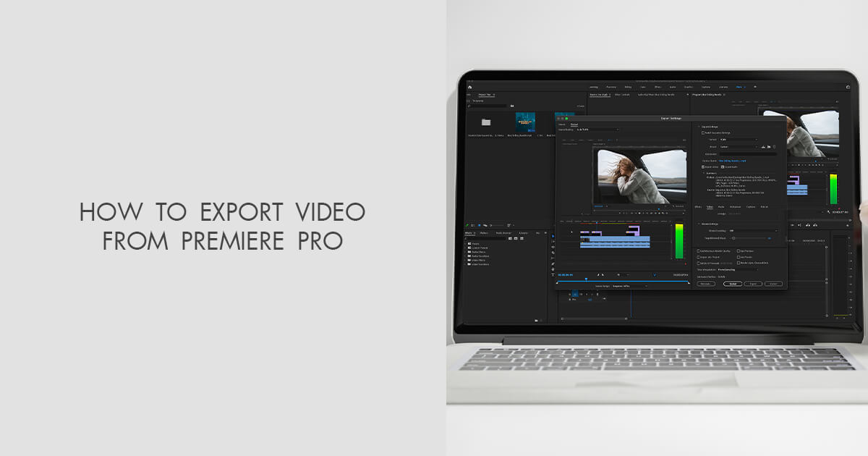Import a preset using the folder icon
This screenshot has height=456, width=868.
pyautogui.click(x=769, y=148)
